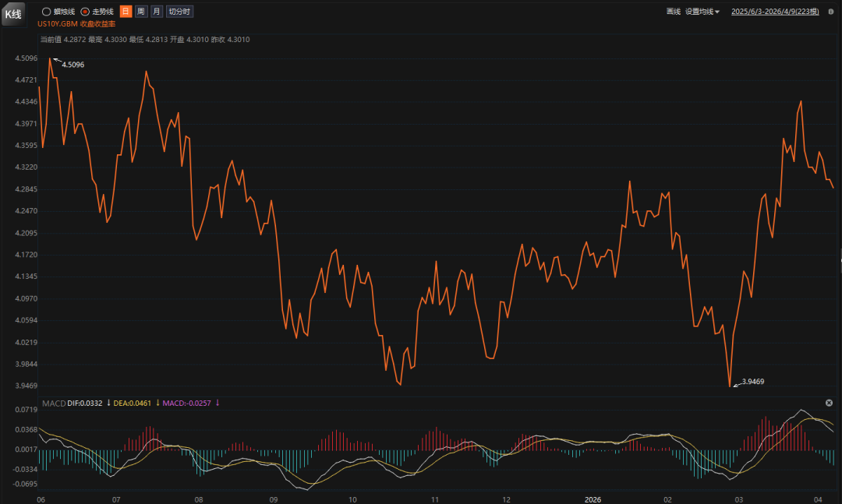The width and height of the screenshot is (842, 504).
Task: Click the DIF down arrow indicator
Action: (x=109, y=403)
